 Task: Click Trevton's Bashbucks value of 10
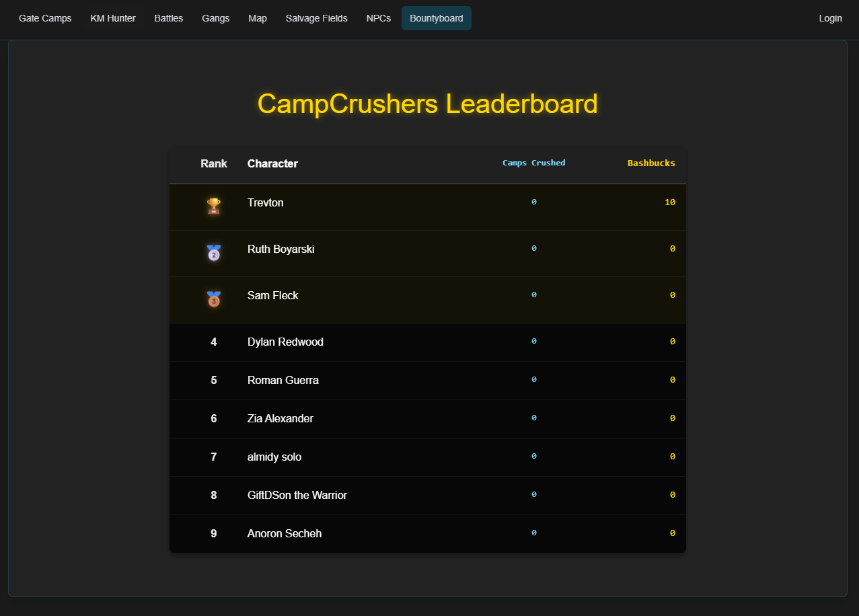point(670,202)
